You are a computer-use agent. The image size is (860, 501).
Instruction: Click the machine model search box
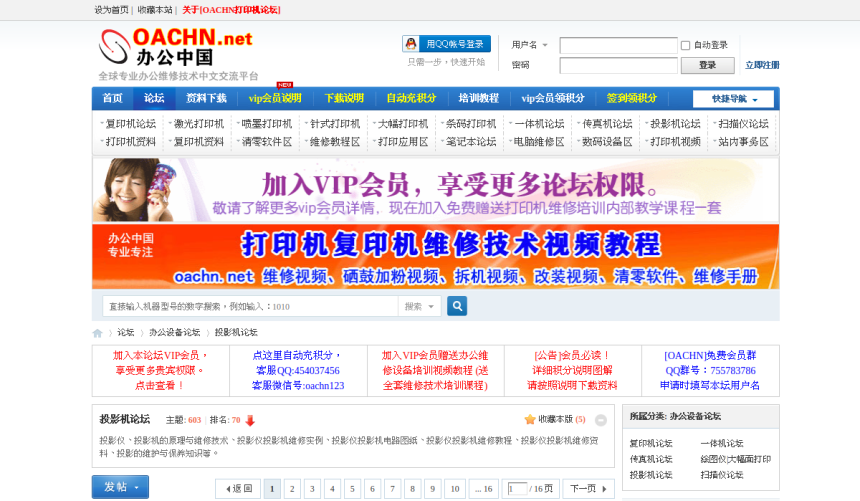coord(250,306)
